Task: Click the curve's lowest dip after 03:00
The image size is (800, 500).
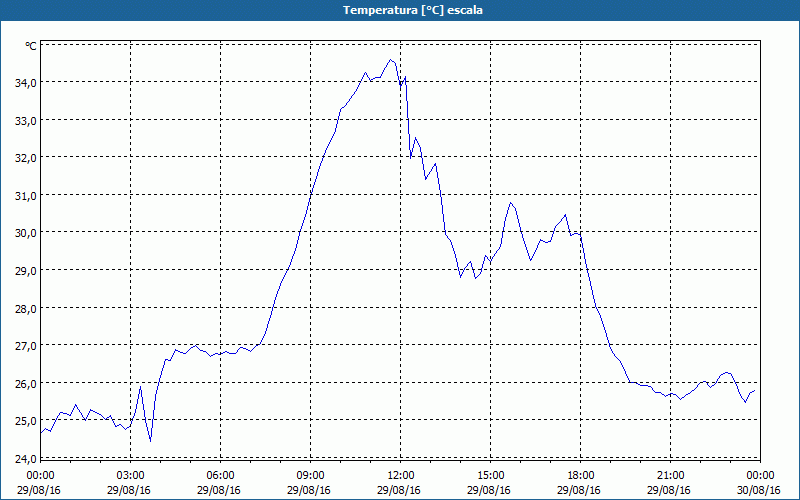Action: point(151,441)
